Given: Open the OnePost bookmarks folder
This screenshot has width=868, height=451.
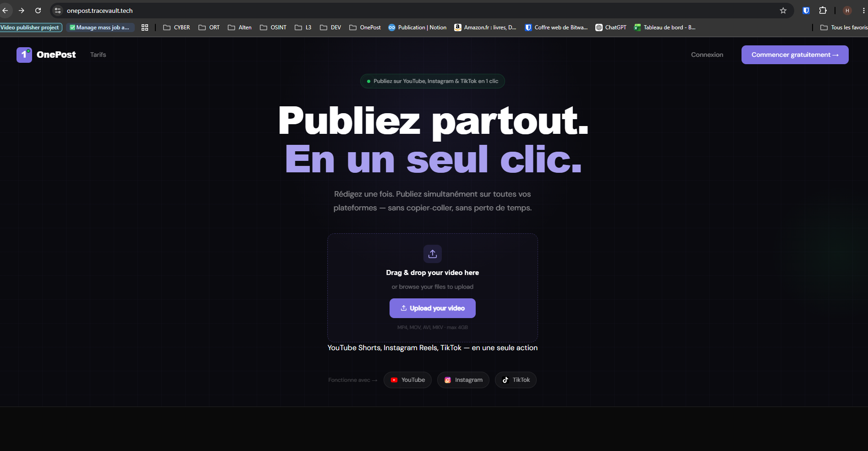Looking at the screenshot, I should pyautogui.click(x=365, y=27).
